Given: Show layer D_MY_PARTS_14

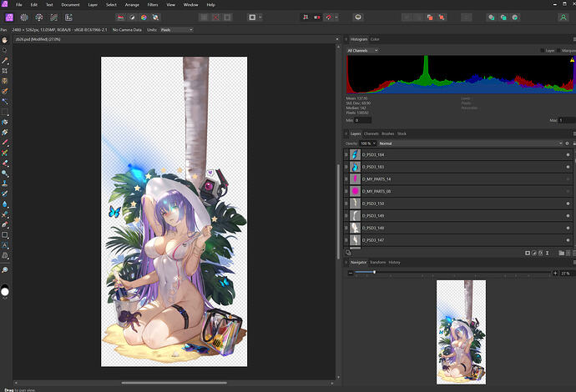Looking at the screenshot, I should pos(568,179).
